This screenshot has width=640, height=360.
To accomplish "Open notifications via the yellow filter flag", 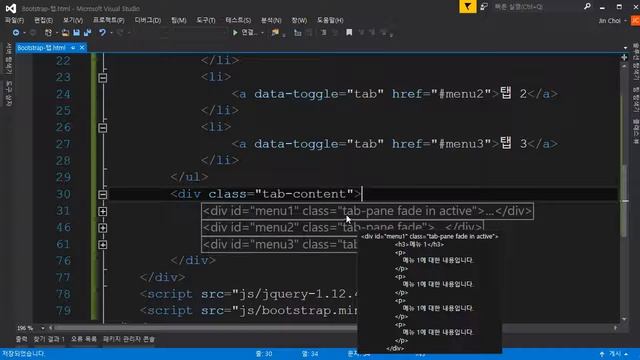I will click(x=468, y=7).
